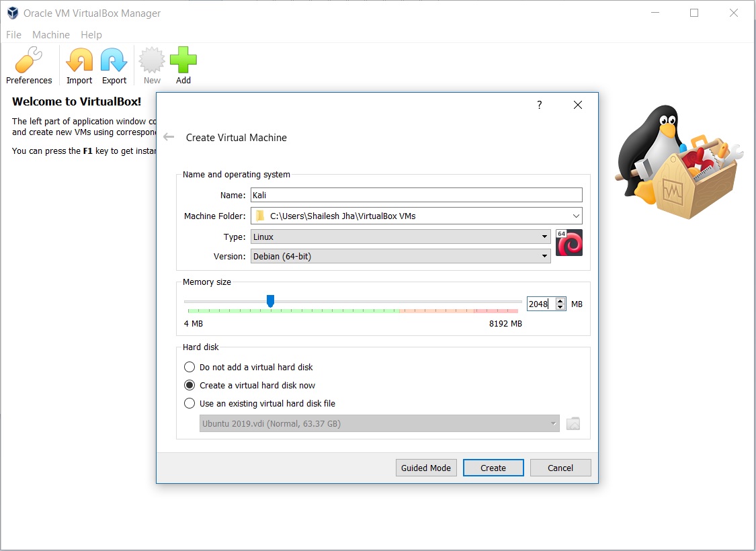Click the 8192 MB maximum label

(505, 323)
